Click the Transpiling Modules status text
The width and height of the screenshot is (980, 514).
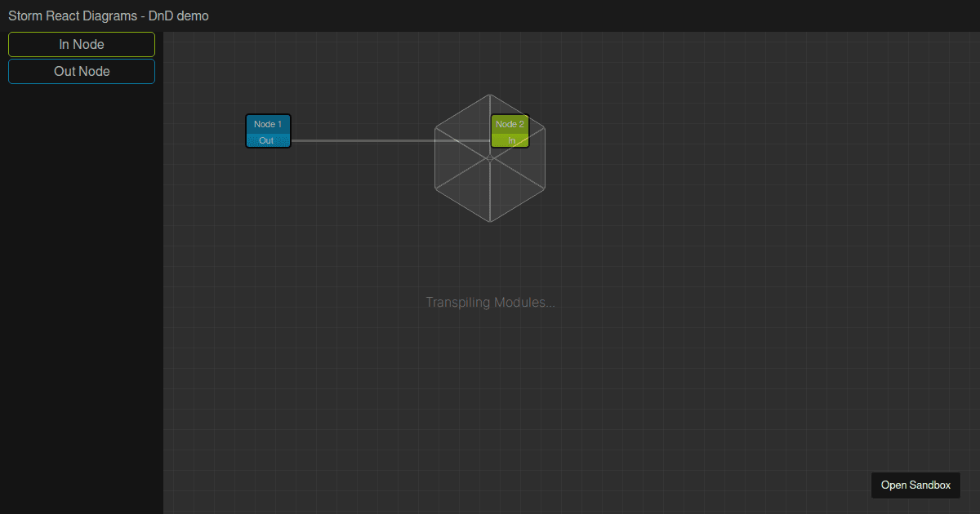(489, 302)
